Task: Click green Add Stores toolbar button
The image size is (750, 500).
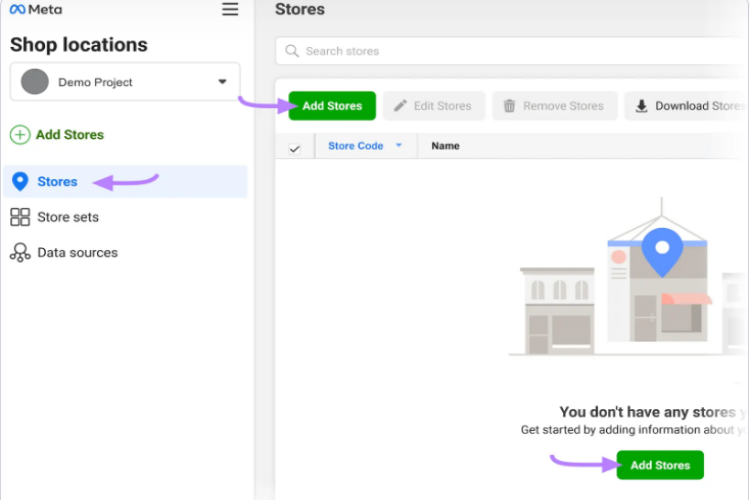Action: [332, 106]
